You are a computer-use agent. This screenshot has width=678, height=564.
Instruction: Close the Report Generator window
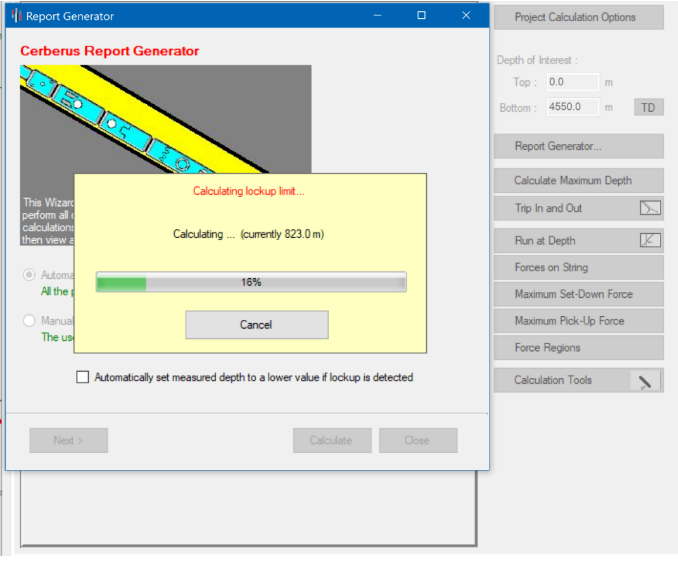[466, 16]
